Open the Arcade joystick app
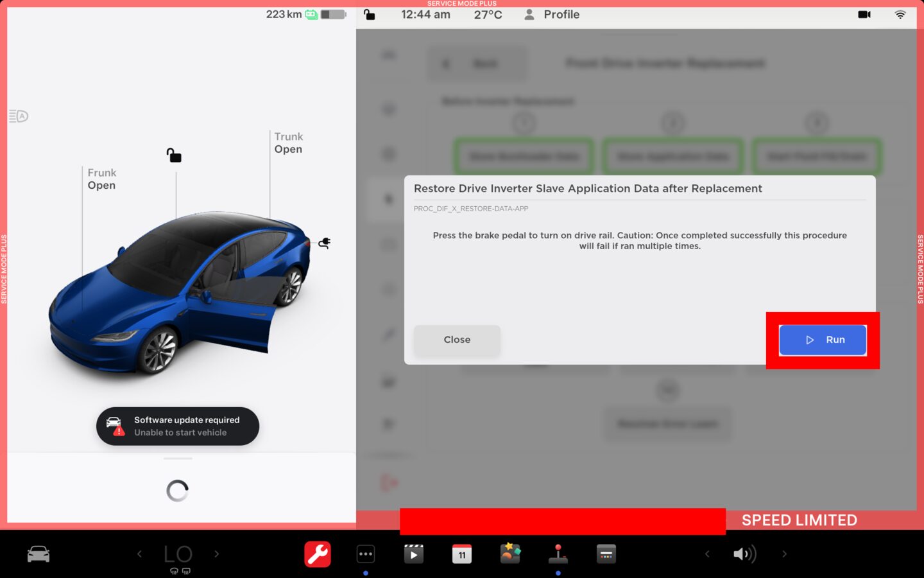This screenshot has height=578, width=924. (558, 554)
